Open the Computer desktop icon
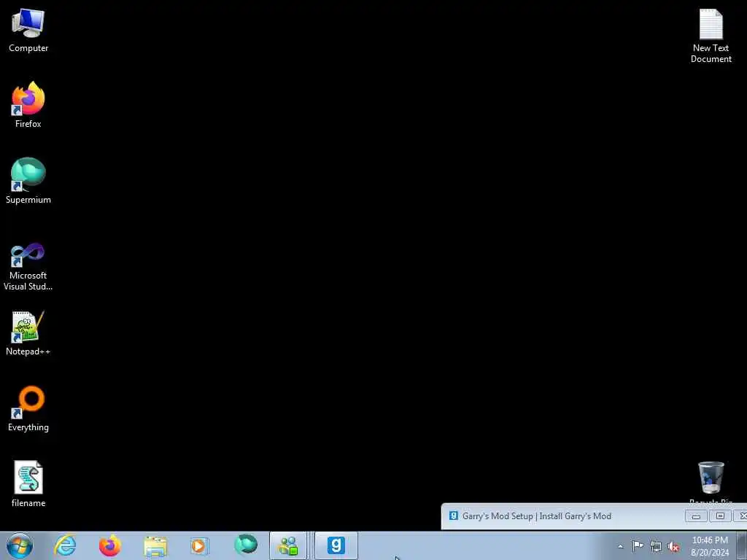The image size is (747, 560). point(28,31)
